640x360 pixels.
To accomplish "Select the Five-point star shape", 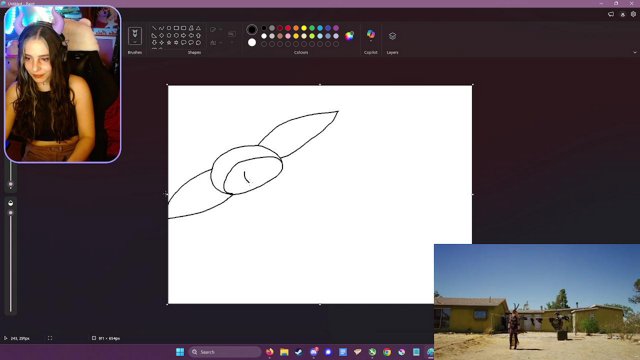I will pyautogui.click(x=169, y=42).
